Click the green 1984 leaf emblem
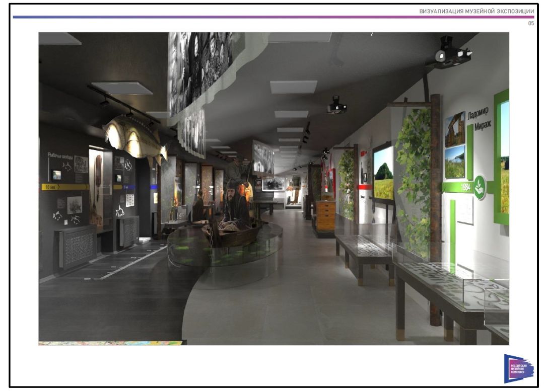 click(480, 187)
